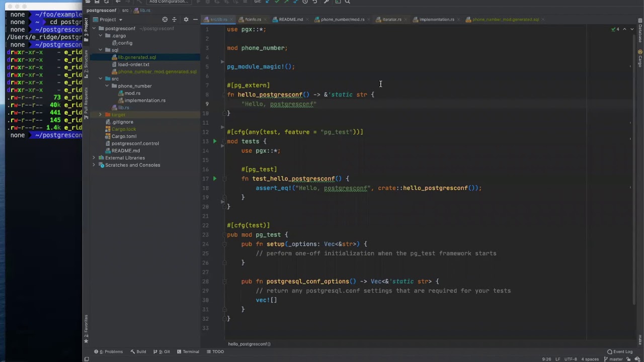Click the 4 typos inspection indicator
644x362 pixels.
pos(615,29)
